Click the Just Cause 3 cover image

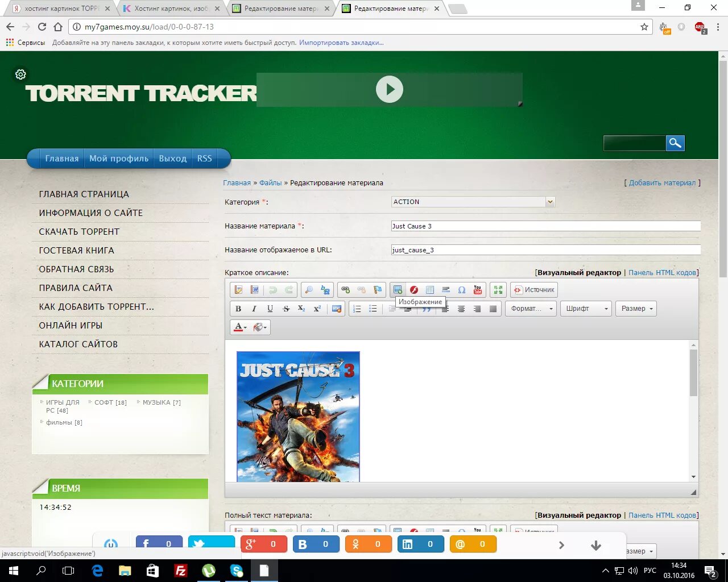(x=298, y=417)
